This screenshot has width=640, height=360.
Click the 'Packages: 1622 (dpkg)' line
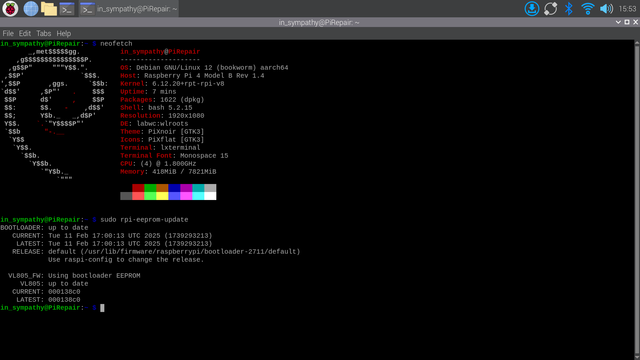162,100
